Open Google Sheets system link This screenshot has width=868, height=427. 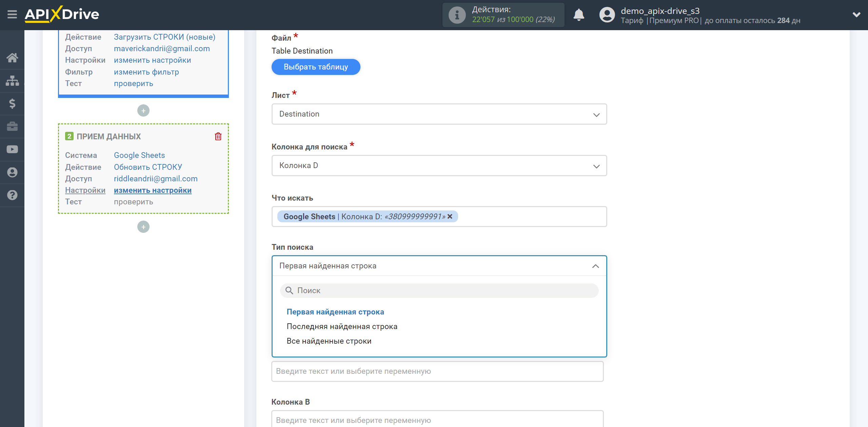click(139, 155)
